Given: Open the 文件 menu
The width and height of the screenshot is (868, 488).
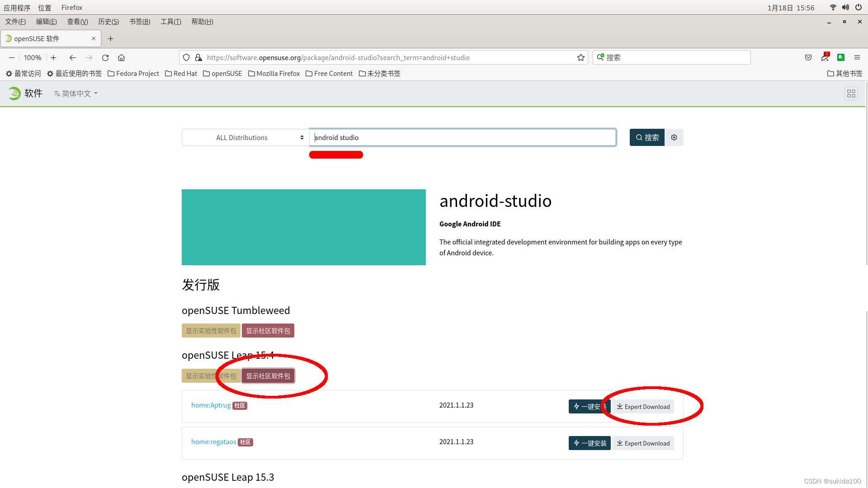Looking at the screenshot, I should 15,22.
